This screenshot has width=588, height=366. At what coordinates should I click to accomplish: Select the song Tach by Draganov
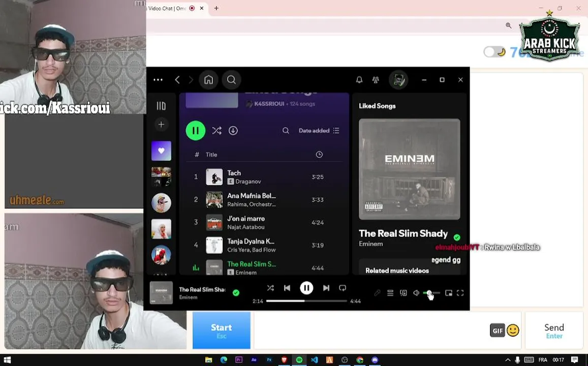(264, 177)
